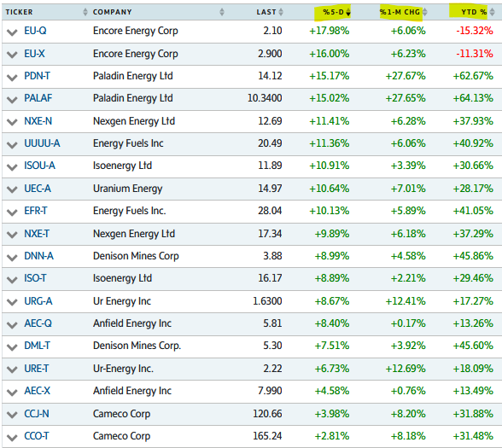502x448 pixels.
Task: Select the +17.98% five-day value
Action: coord(330,31)
